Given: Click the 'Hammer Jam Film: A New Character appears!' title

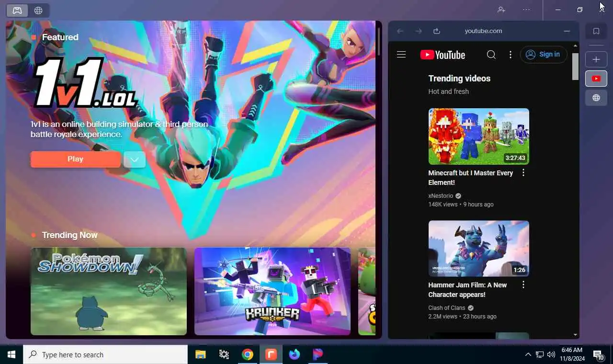Looking at the screenshot, I should [x=467, y=290].
